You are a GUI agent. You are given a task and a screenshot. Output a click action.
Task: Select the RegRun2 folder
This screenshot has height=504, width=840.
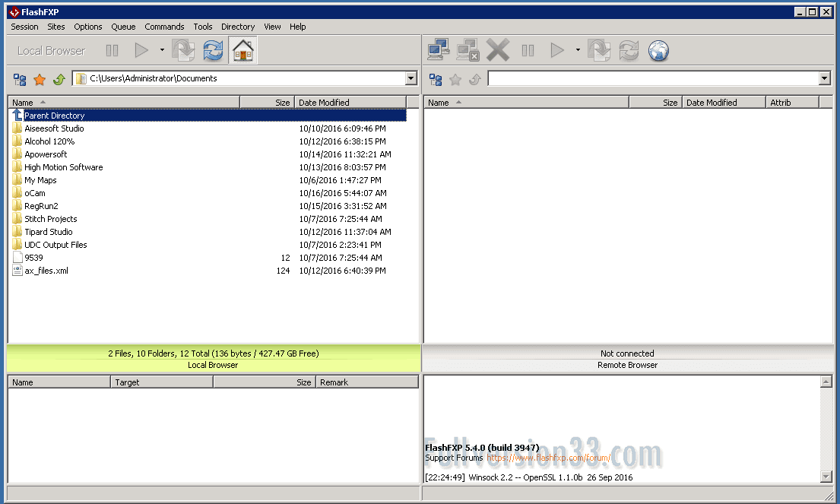tap(209, 206)
